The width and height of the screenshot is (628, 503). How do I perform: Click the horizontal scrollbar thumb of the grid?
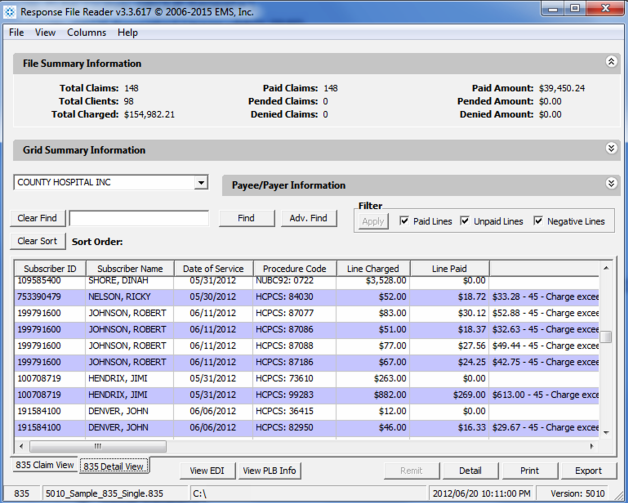98,446
